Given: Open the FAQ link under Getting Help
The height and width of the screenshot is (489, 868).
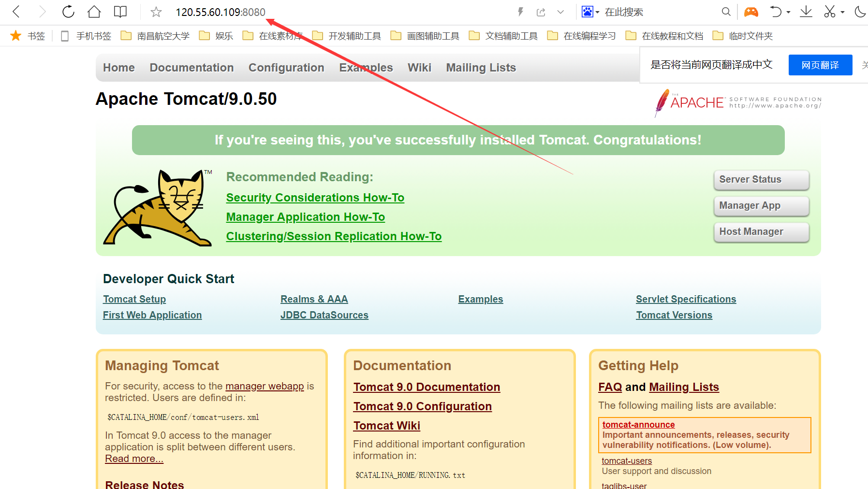Looking at the screenshot, I should [610, 387].
